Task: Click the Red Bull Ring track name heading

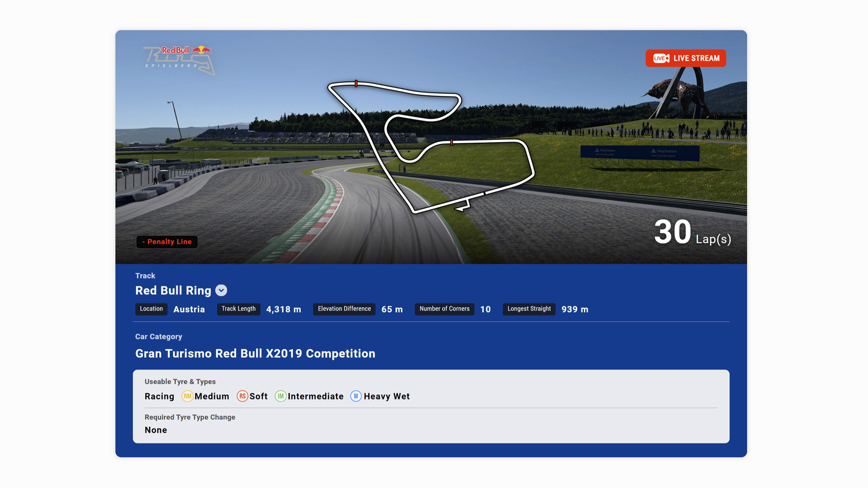Action: click(x=173, y=291)
